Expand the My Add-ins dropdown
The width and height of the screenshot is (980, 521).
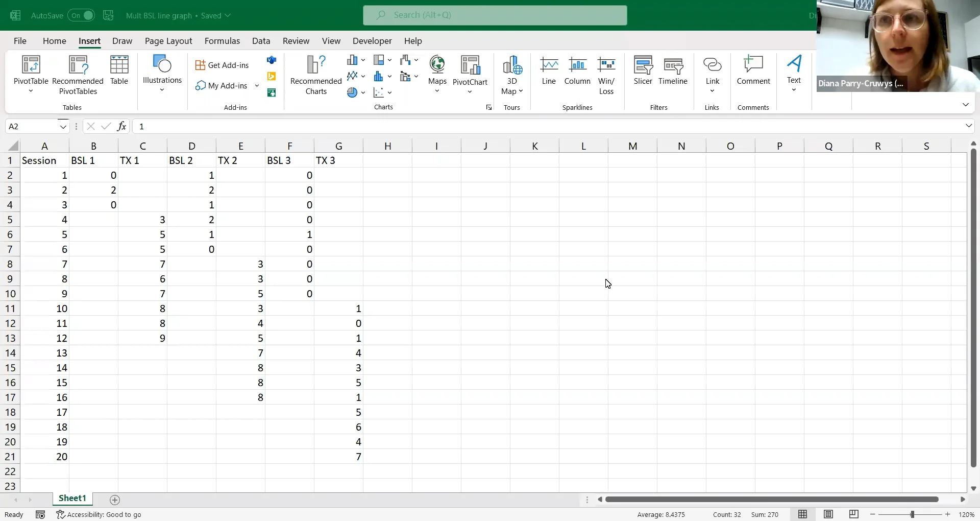[x=257, y=85]
